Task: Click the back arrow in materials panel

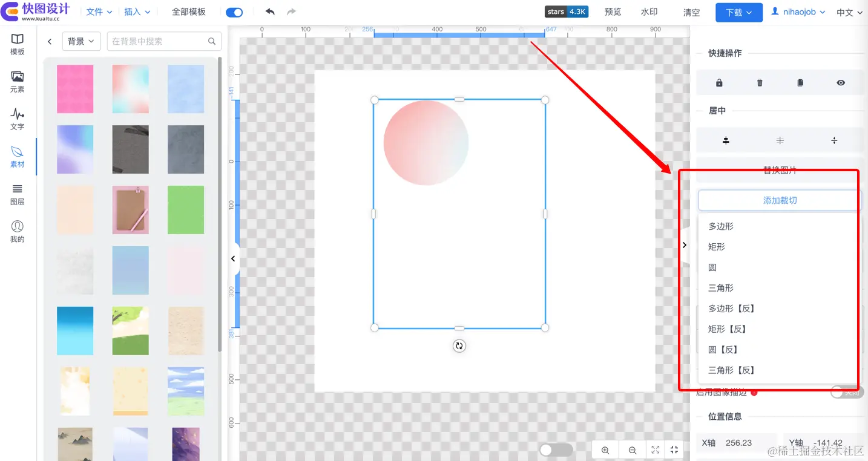Action: pyautogui.click(x=50, y=42)
